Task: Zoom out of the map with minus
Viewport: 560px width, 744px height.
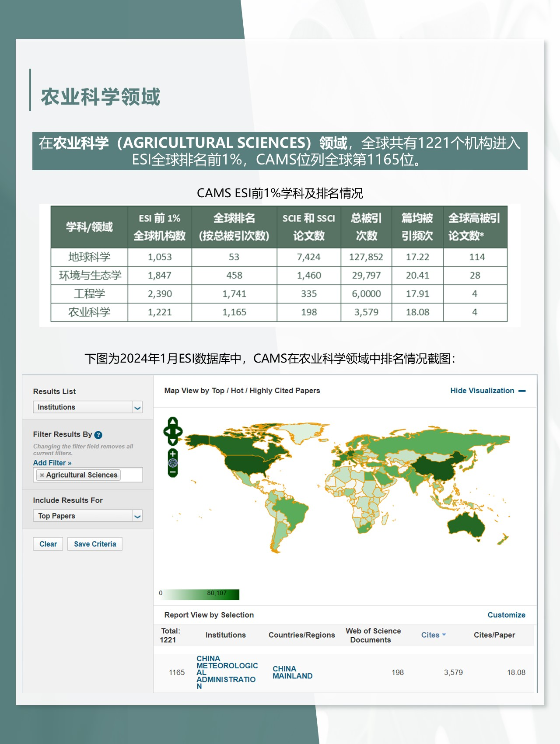Action: [x=173, y=472]
